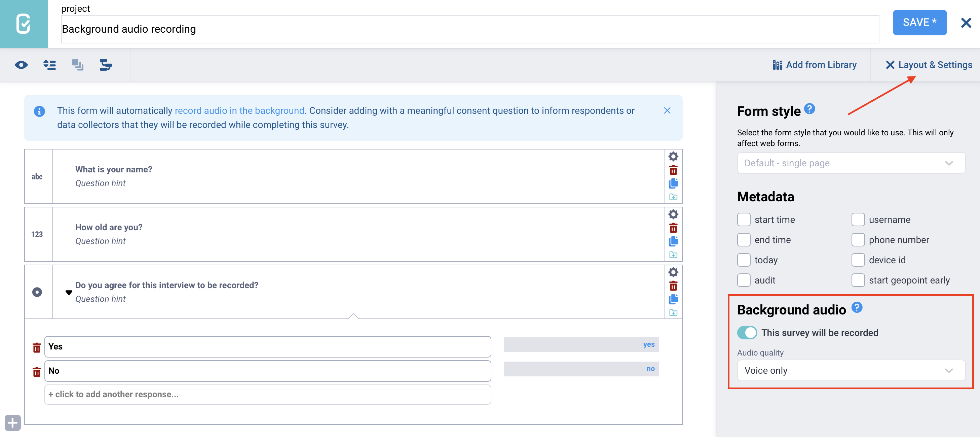Click the 123 number type icon
This screenshot has width=980, height=437.
37,234
